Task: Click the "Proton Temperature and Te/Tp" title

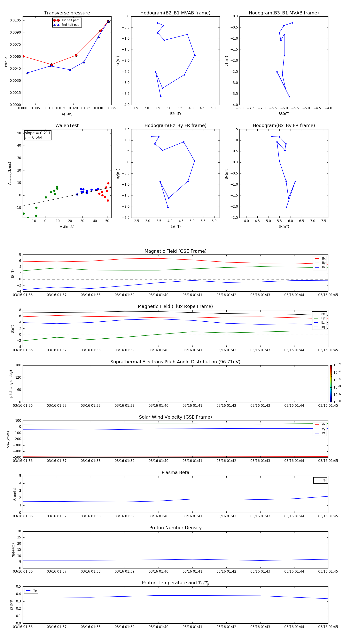Action: [x=175, y=583]
